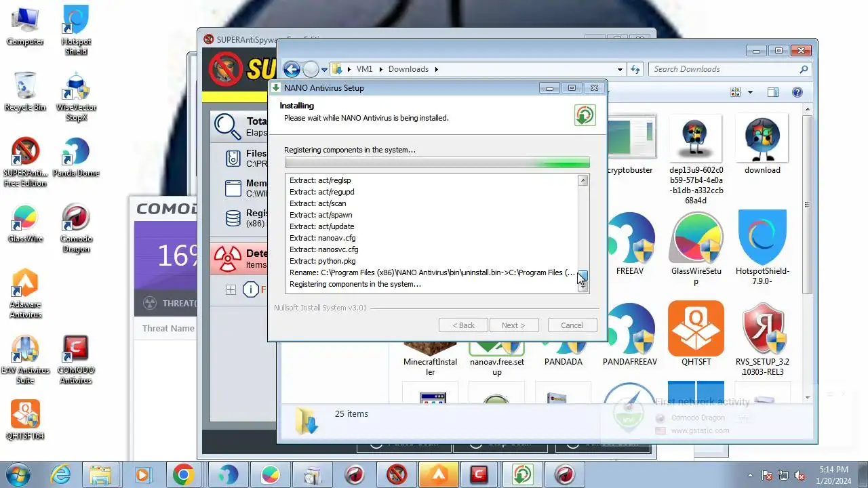Image resolution: width=868 pixels, height=488 pixels.
Task: Switch to COMODO red C taskbar button
Action: pos(480,474)
